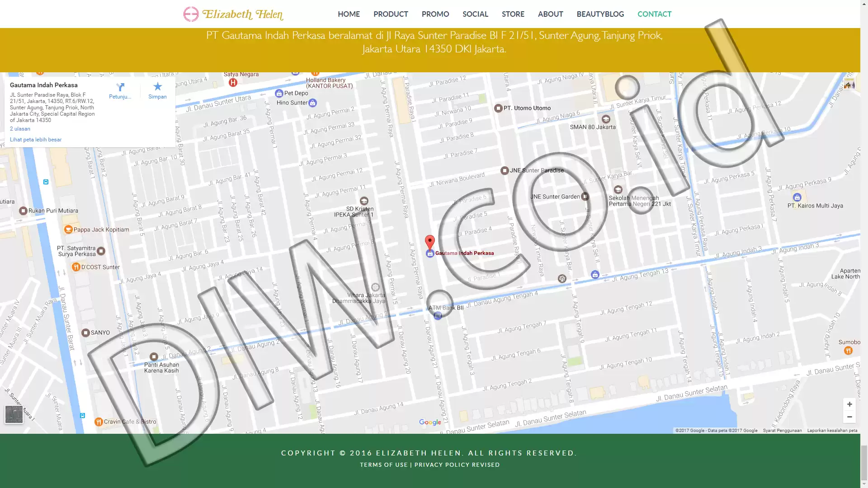Select JNE Sunter Paradise marker

point(505,170)
